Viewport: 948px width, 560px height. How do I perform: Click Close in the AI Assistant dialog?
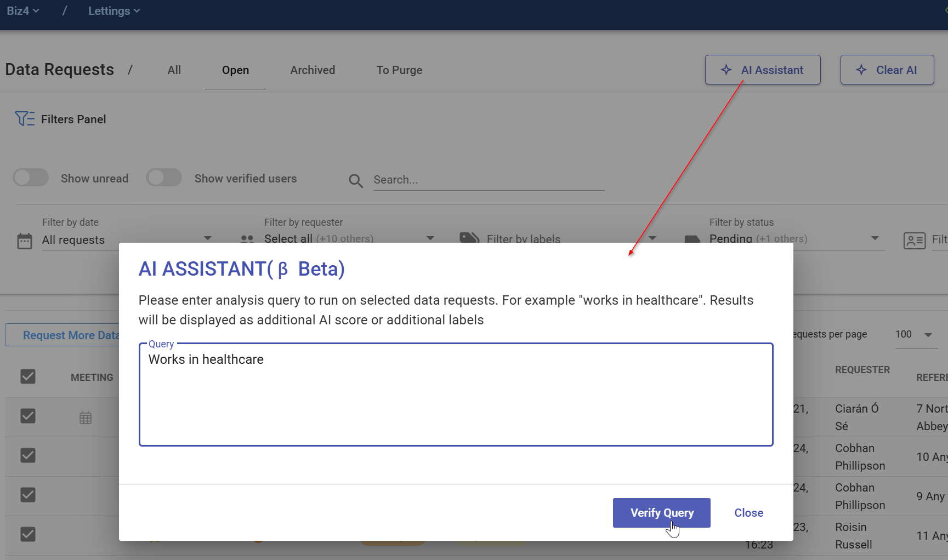pyautogui.click(x=748, y=513)
